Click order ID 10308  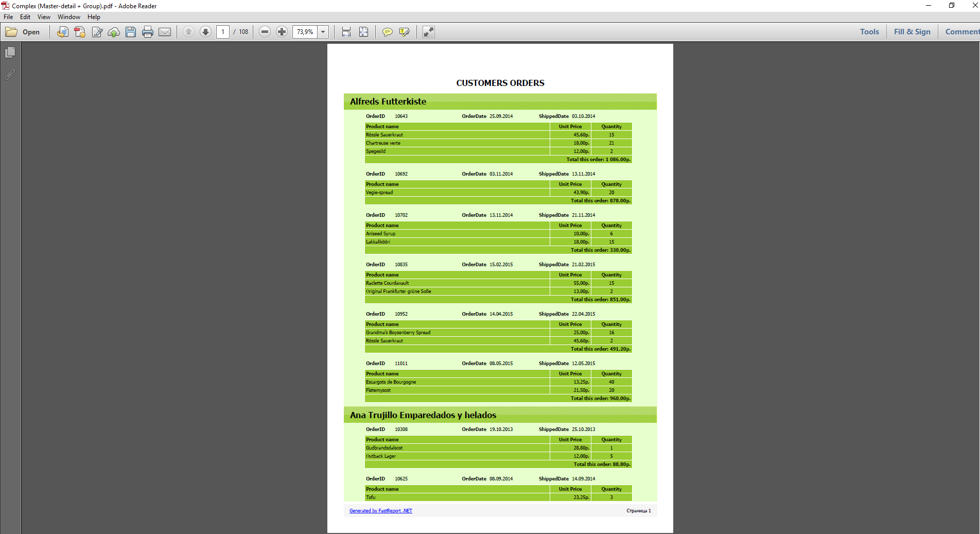point(401,429)
